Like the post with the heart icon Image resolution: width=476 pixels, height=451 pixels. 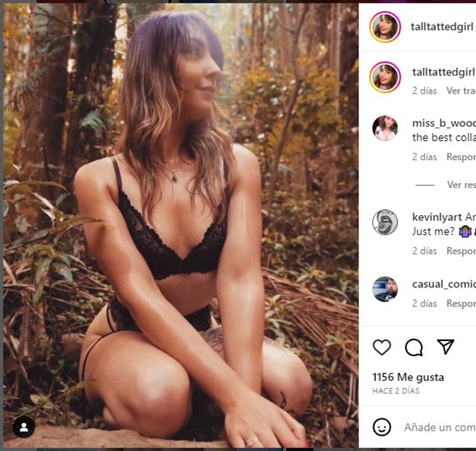[x=382, y=347]
